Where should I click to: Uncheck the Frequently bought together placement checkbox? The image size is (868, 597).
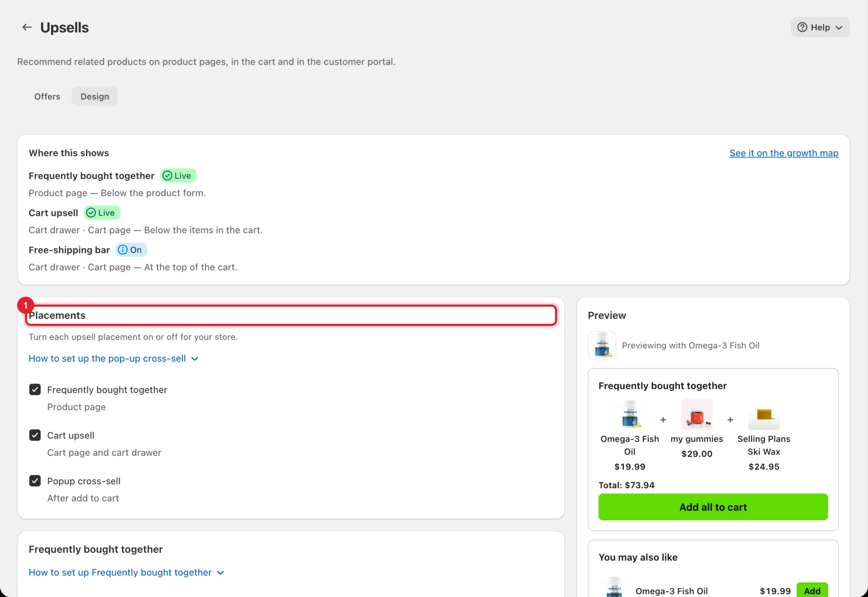click(35, 389)
